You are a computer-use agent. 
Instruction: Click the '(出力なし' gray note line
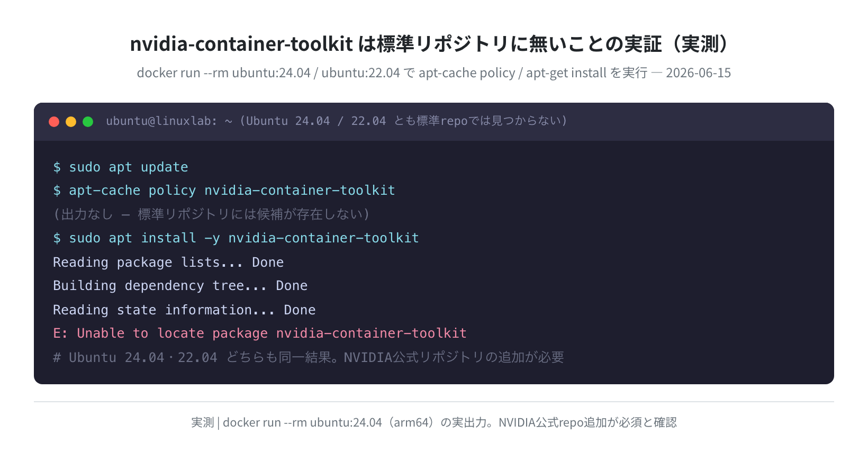(x=212, y=214)
